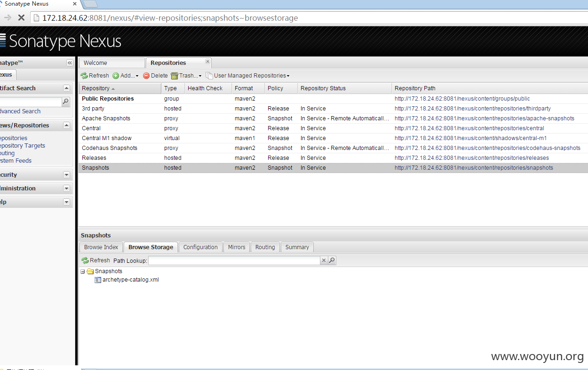This screenshot has height=370, width=588.
Task: Open the Routing tab in Snapshots panel
Action: click(265, 247)
